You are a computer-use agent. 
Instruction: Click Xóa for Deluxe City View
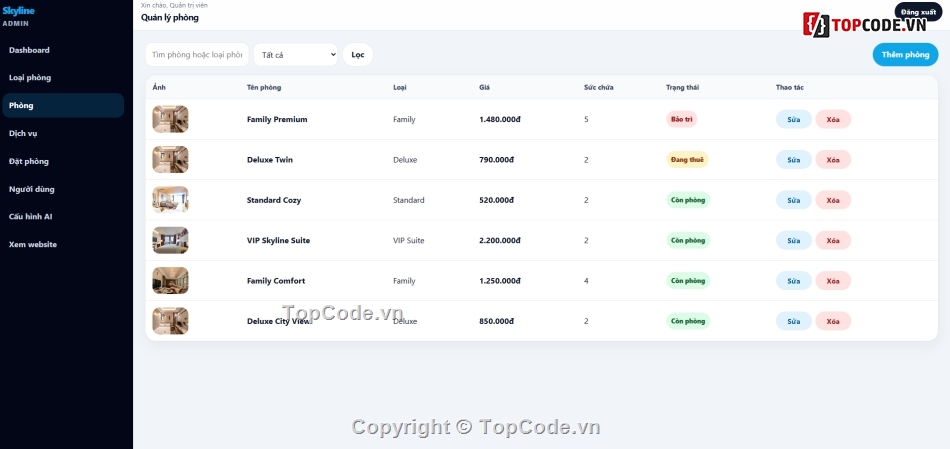(x=833, y=321)
